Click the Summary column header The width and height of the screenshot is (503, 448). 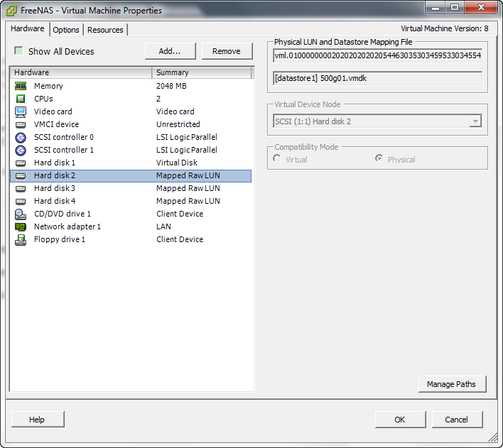[202, 72]
